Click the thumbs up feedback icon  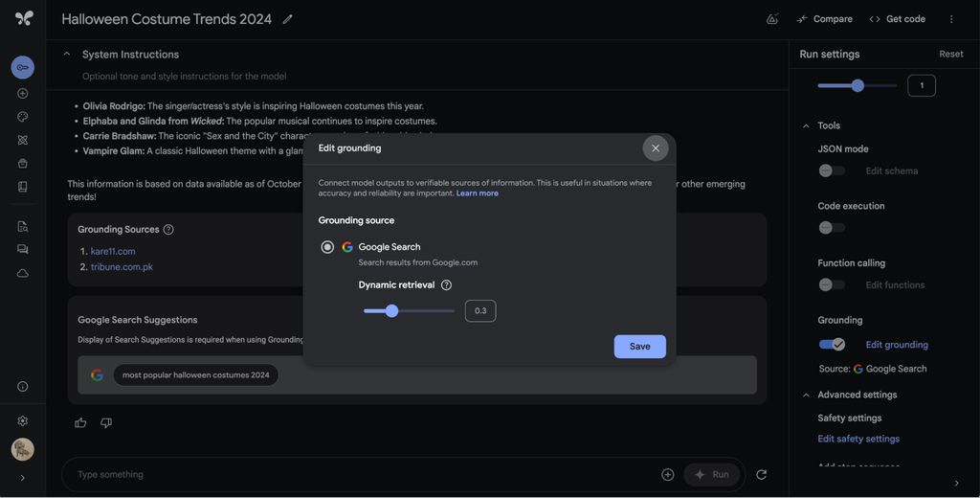(x=80, y=422)
